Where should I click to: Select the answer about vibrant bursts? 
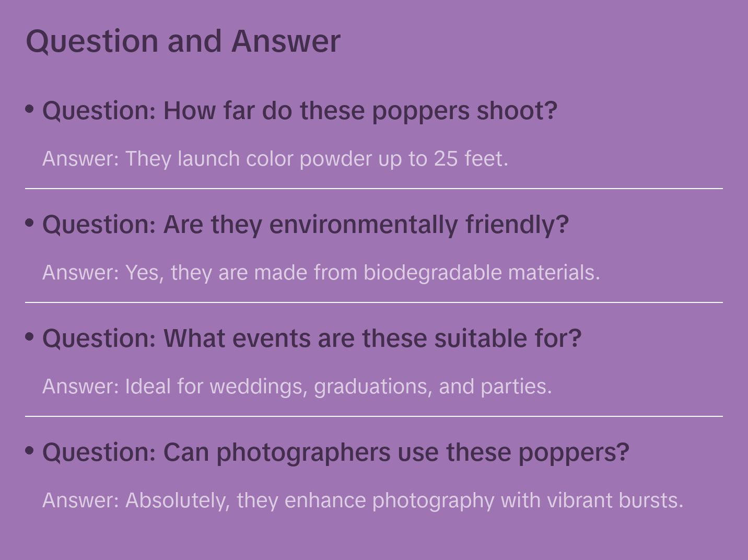[363, 500]
